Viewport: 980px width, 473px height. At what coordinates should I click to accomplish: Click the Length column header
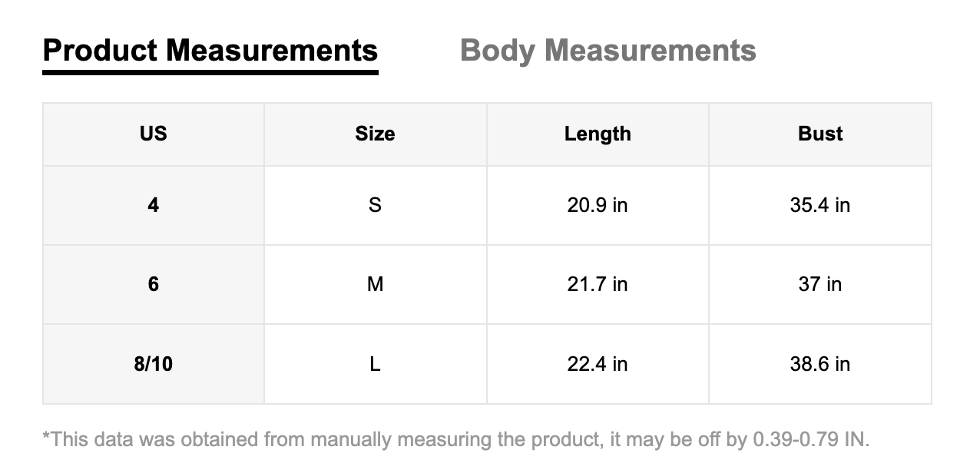pyautogui.click(x=598, y=134)
